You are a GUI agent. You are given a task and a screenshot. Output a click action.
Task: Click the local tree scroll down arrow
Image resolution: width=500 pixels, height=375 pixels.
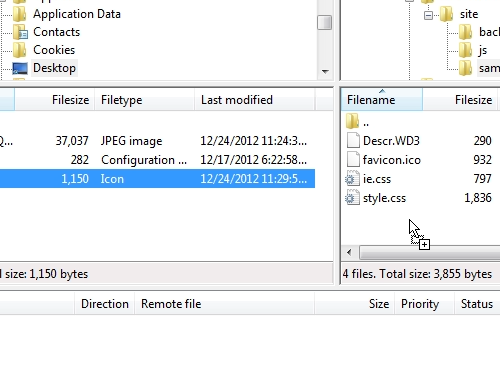(325, 71)
